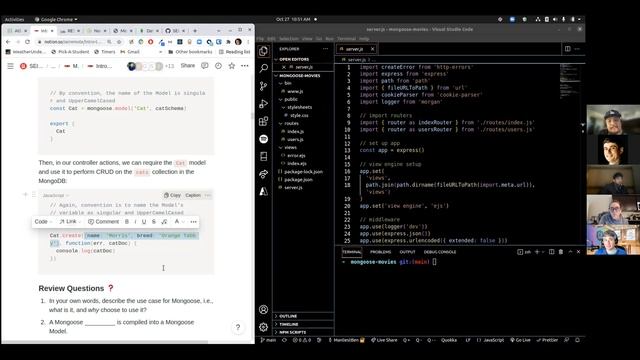The width and height of the screenshot is (640, 360).
Task: Add a Comment from Notion toolbar
Action: coord(103,222)
